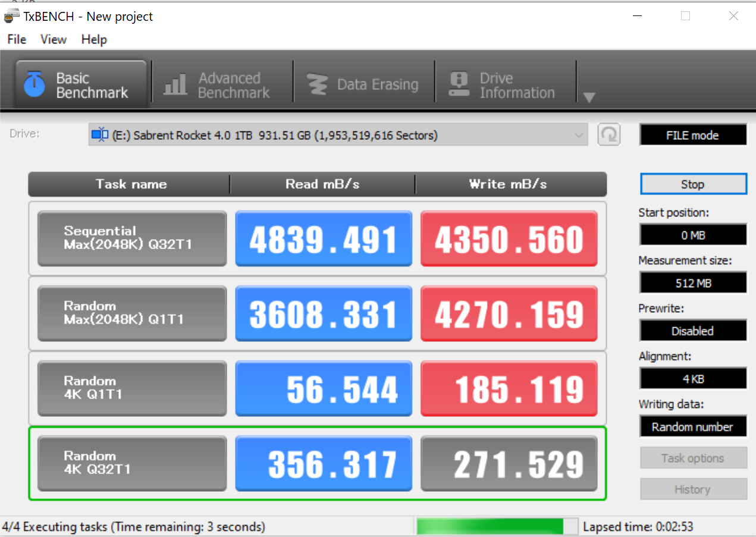Viewport: 756px width, 537px height.
Task: Click the TxBENCH app icon in title bar
Action: point(11,16)
